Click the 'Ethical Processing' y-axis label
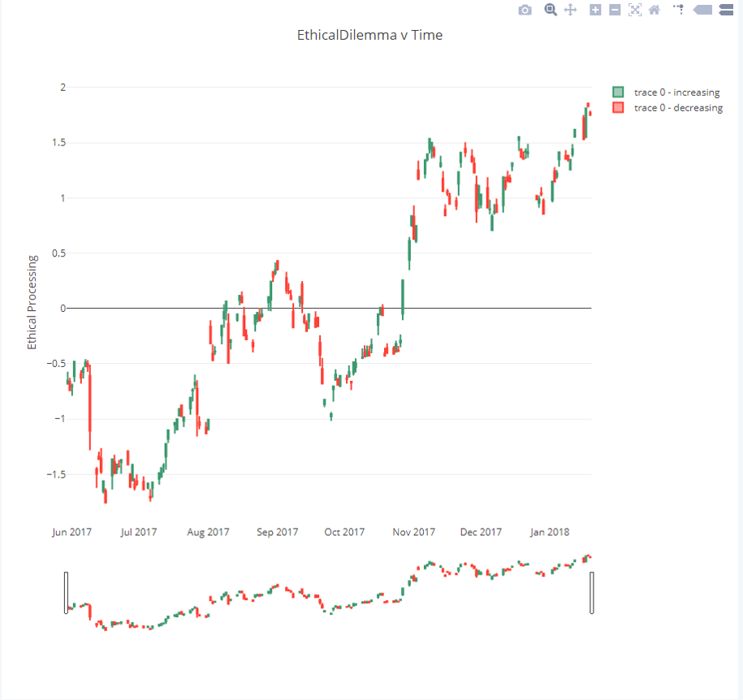 (32, 302)
